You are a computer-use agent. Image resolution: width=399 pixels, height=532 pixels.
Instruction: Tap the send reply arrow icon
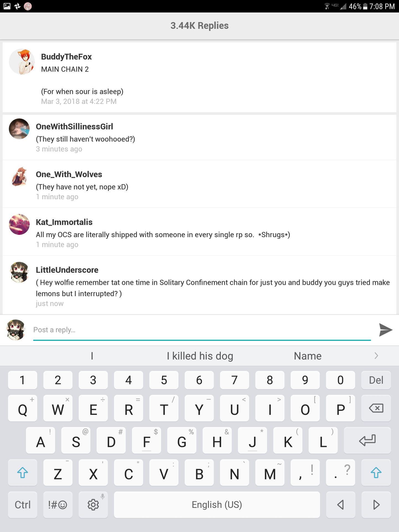pyautogui.click(x=386, y=330)
